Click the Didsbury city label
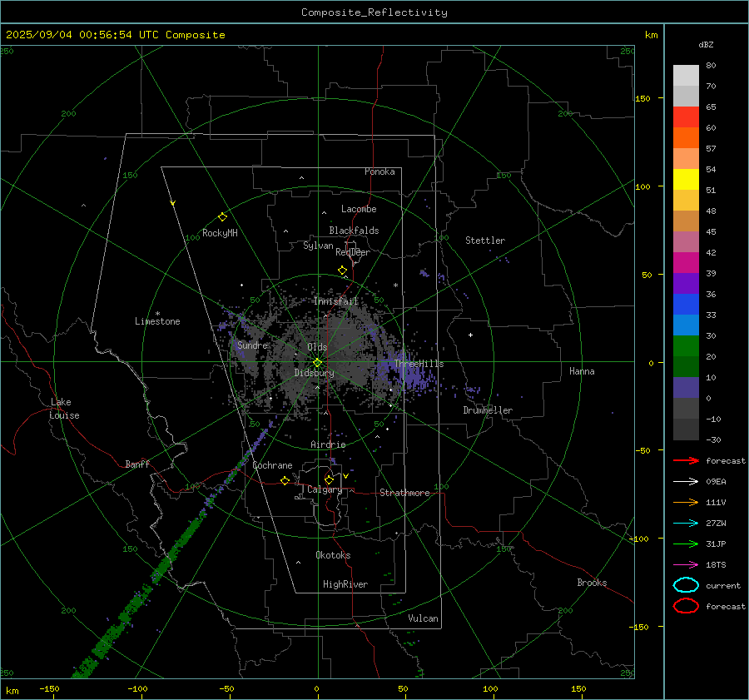 [314, 373]
